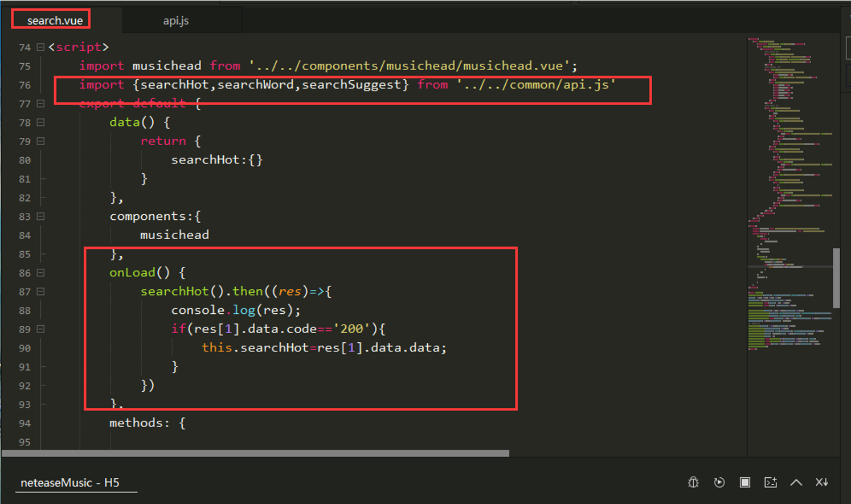Click 'musichead' on line 84
851x504 pixels.
(x=174, y=235)
